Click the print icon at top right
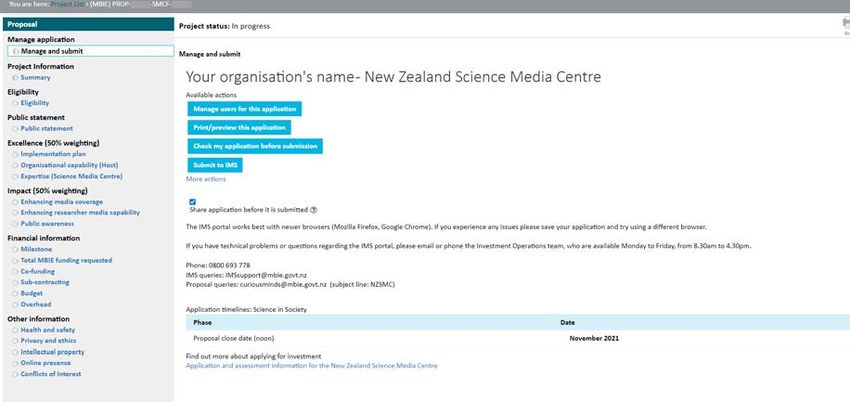 tap(846, 23)
